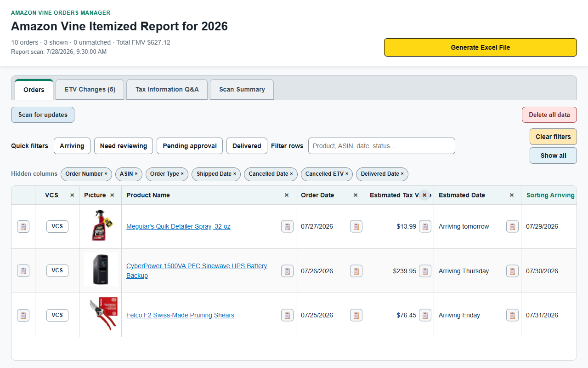
Task: Toggle the Arriving quick filter
Action: click(72, 146)
